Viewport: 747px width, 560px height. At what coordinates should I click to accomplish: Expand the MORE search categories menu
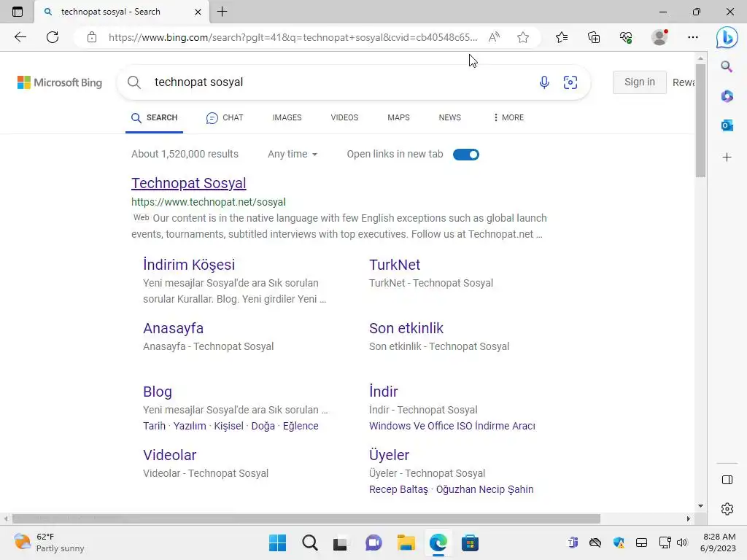(x=508, y=117)
